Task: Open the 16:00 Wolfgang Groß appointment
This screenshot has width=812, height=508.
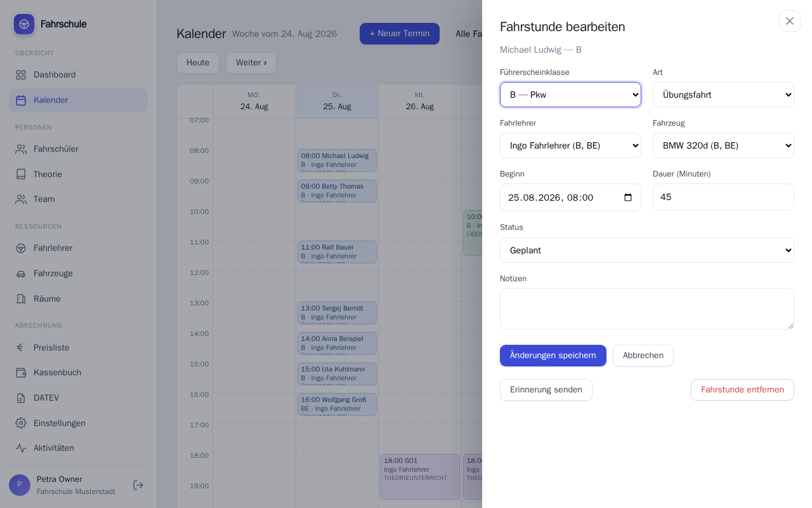Action: coord(337,404)
